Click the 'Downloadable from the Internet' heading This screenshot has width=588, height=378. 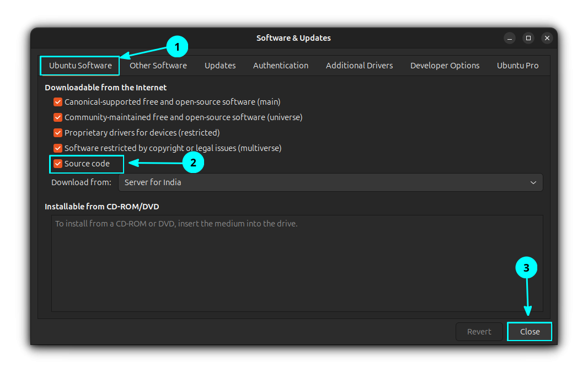106,88
